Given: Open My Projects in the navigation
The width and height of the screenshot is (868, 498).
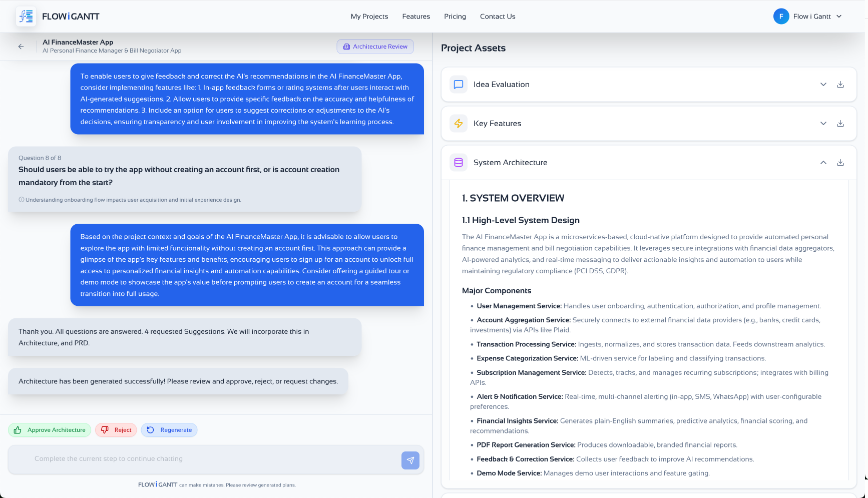Looking at the screenshot, I should pos(369,17).
